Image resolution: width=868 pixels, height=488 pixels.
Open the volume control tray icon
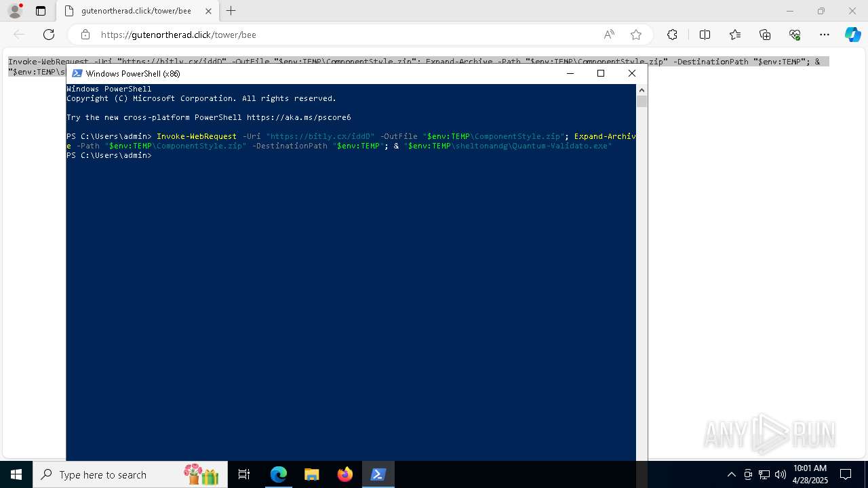(x=781, y=474)
